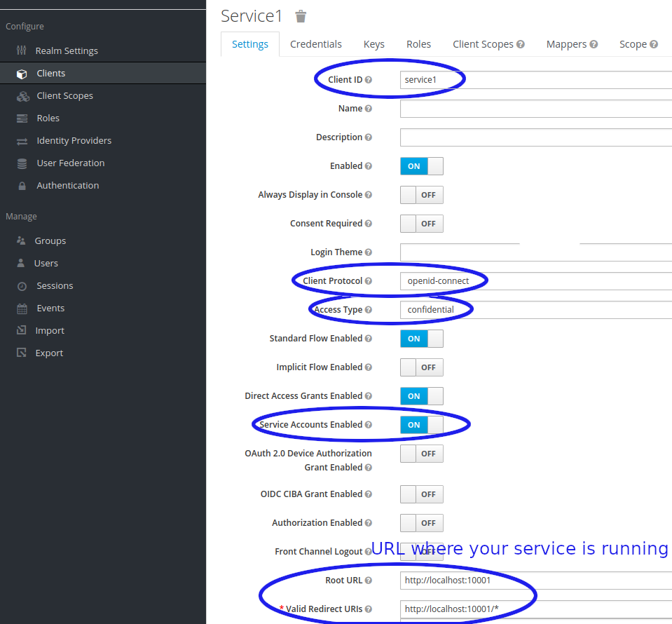Toggle the Consent Required switch
Viewport: 672px width, 624px height.
(422, 224)
